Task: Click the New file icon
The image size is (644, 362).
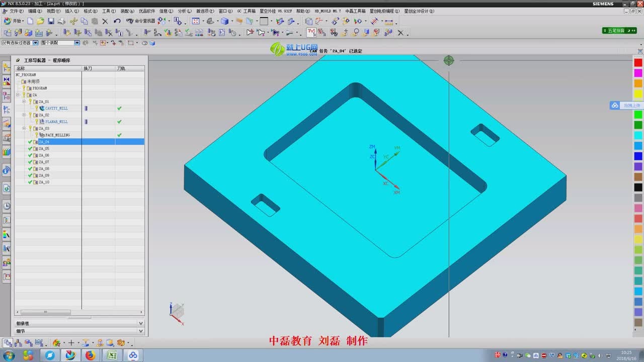Action: click(30, 21)
